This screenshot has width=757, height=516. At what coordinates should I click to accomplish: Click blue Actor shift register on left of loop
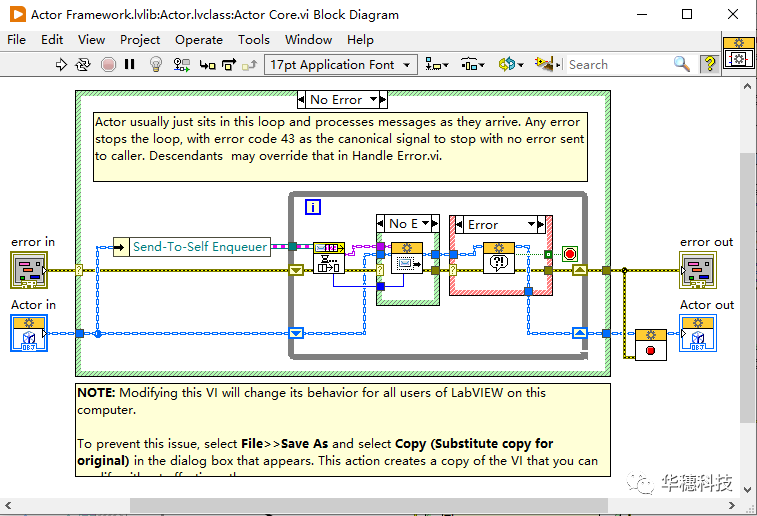coord(296,333)
